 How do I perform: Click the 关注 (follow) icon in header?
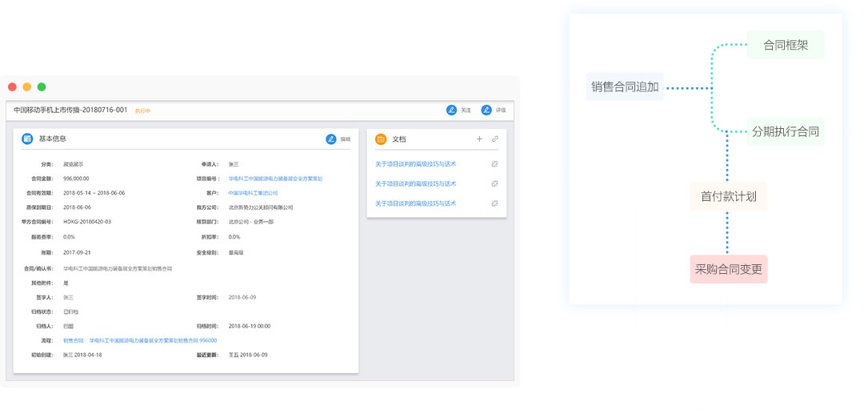point(451,110)
